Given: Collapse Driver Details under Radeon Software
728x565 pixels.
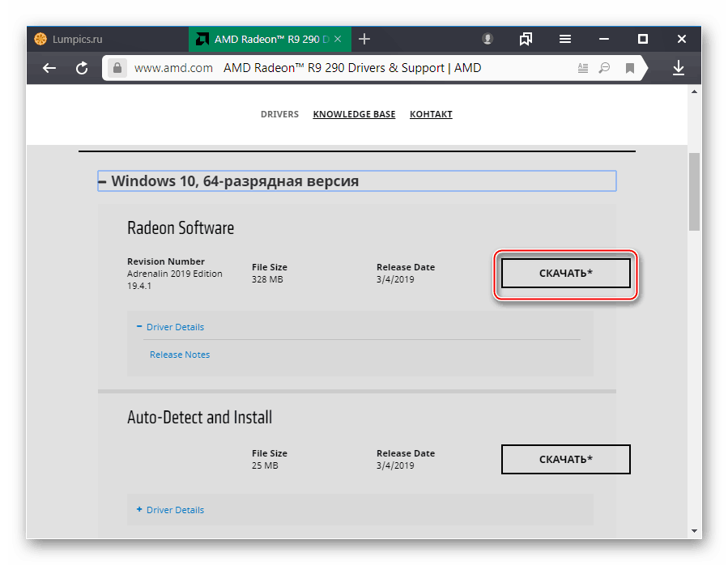Looking at the screenshot, I should click(170, 327).
